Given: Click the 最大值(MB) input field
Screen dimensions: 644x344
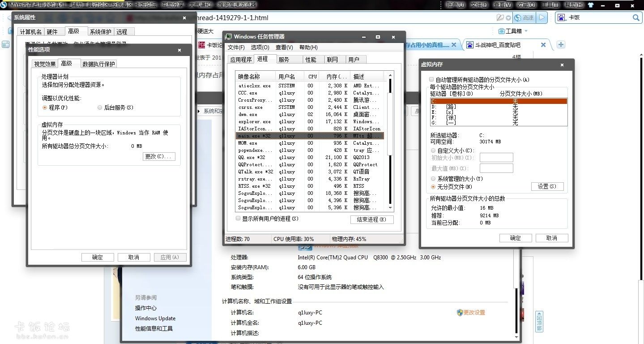Looking at the screenshot, I should (x=496, y=168).
